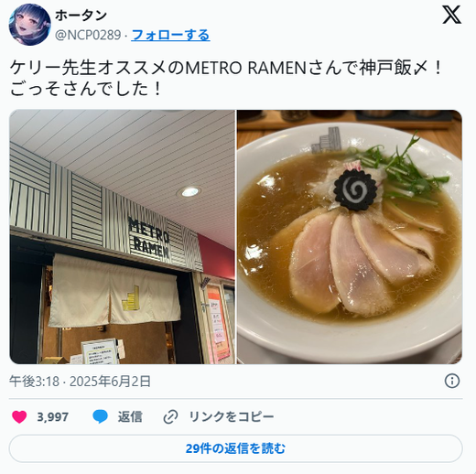Click the 返信 reply label

130,416
